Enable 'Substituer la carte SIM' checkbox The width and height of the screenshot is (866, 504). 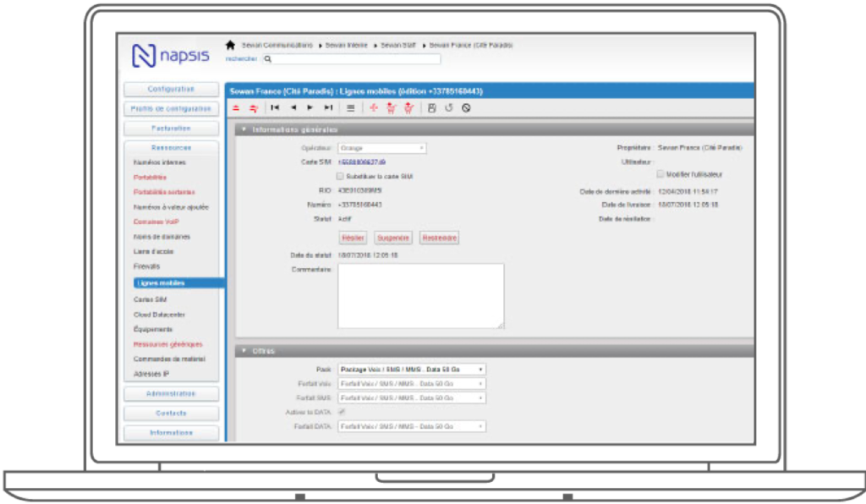pyautogui.click(x=341, y=177)
